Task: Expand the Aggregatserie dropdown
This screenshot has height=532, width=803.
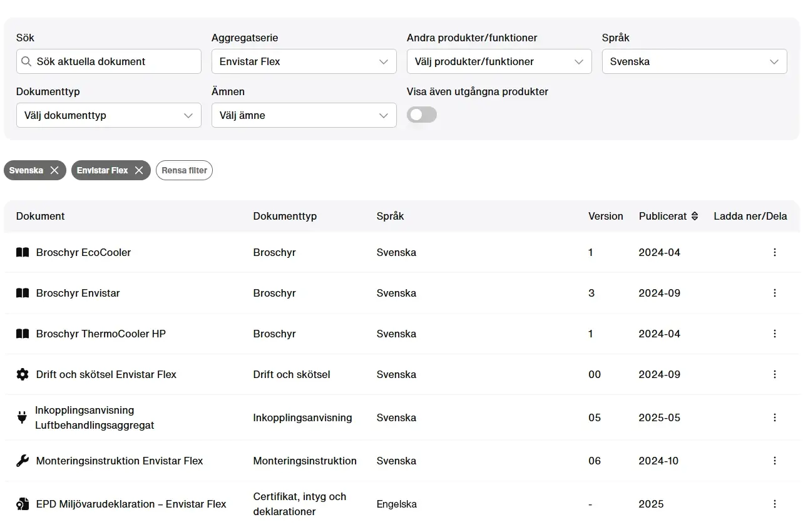Action: click(x=304, y=61)
